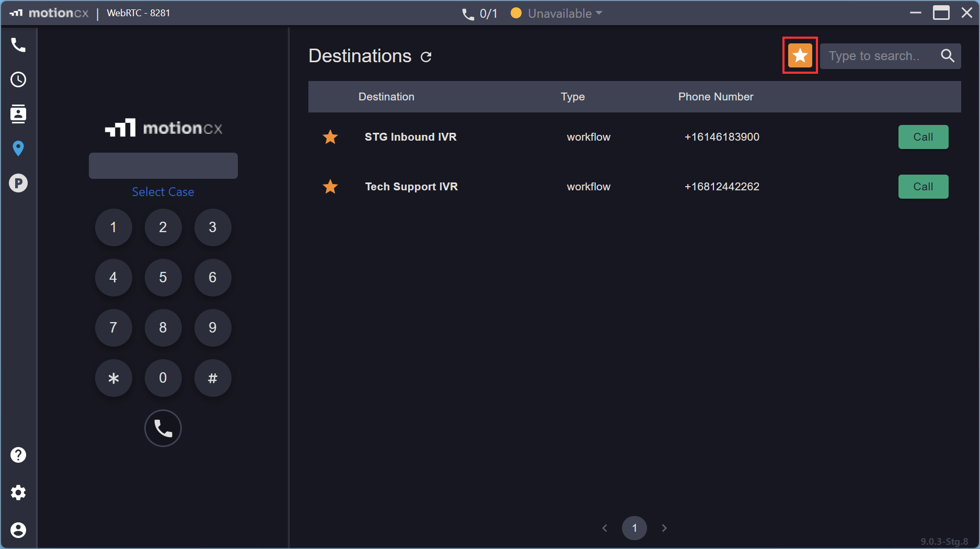The height and width of the screenshot is (549, 980).
Task: Dial digit 5 on keypad
Action: point(163,278)
